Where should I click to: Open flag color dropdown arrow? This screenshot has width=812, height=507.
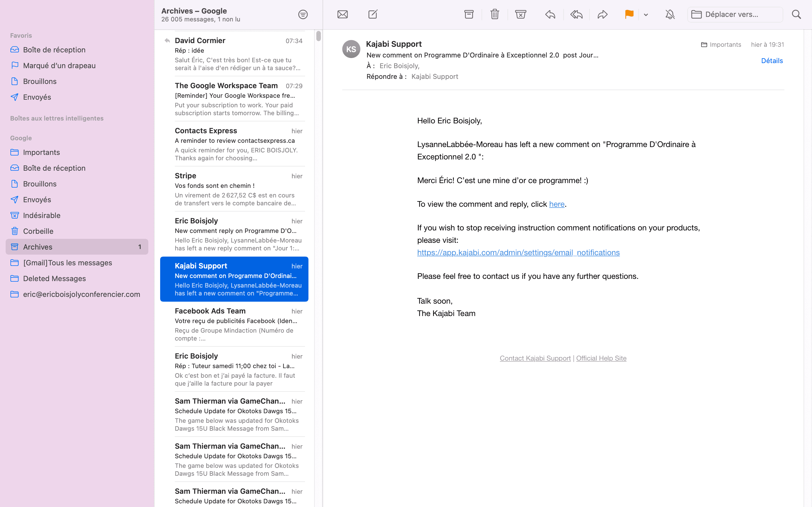(x=646, y=15)
